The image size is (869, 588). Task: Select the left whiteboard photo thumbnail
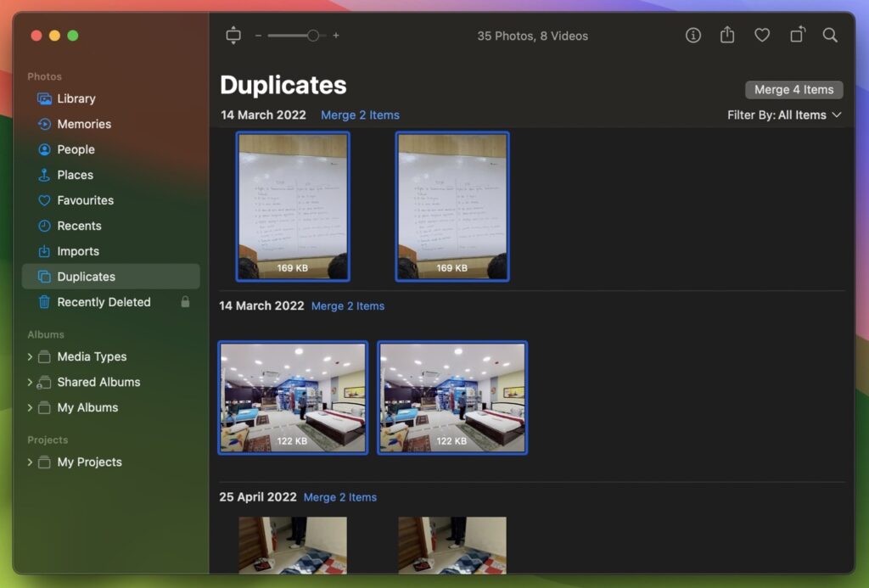293,207
